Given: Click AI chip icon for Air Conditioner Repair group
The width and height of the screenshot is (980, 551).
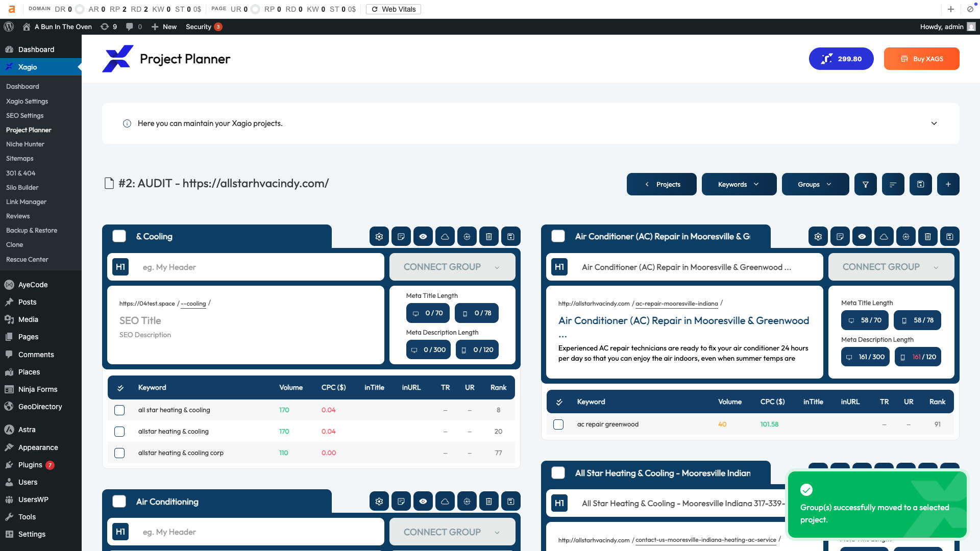Looking at the screenshot, I should click(906, 237).
